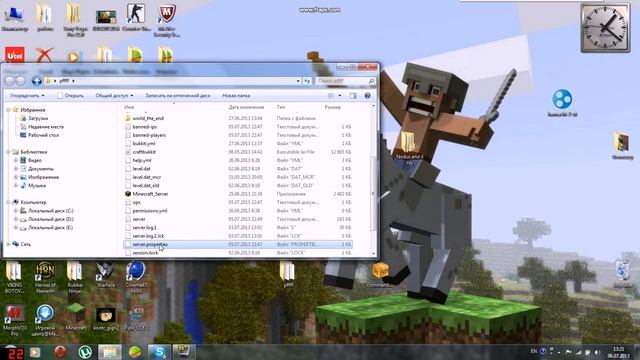Click the Open button in Explorer toolbar
640x360 pixels.
pyautogui.click(x=71, y=96)
